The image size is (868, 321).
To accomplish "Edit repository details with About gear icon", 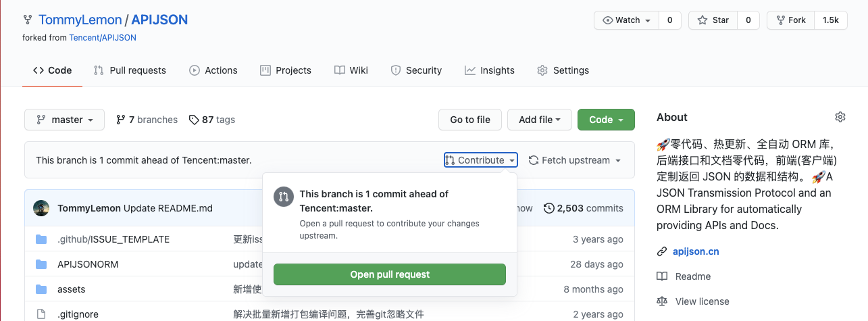I will tap(840, 117).
